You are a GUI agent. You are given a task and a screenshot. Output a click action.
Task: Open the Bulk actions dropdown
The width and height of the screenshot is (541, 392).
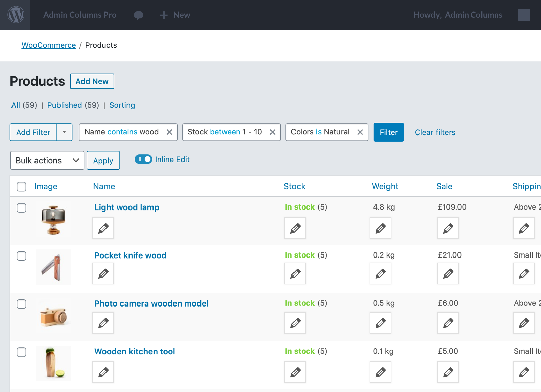click(47, 160)
